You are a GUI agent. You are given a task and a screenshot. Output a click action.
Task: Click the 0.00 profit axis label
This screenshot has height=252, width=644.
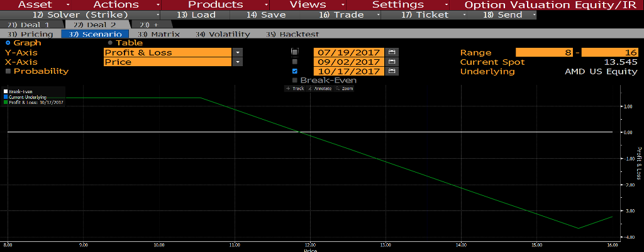tap(627, 132)
